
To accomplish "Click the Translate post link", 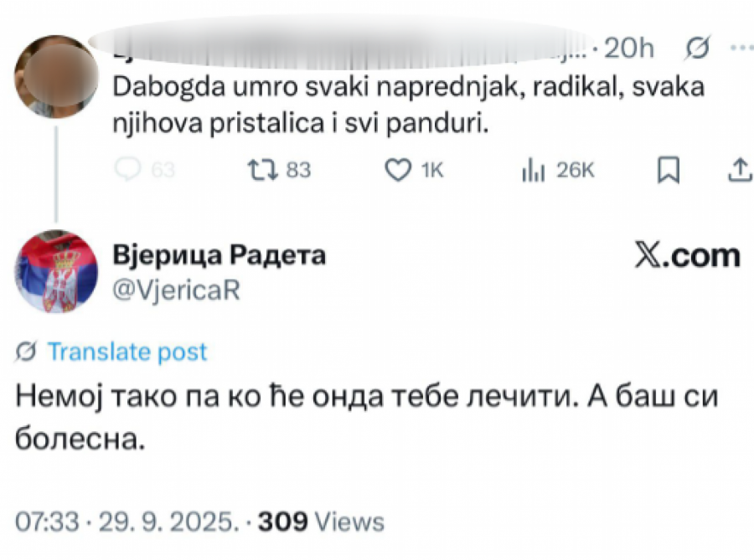I will tap(126, 352).
